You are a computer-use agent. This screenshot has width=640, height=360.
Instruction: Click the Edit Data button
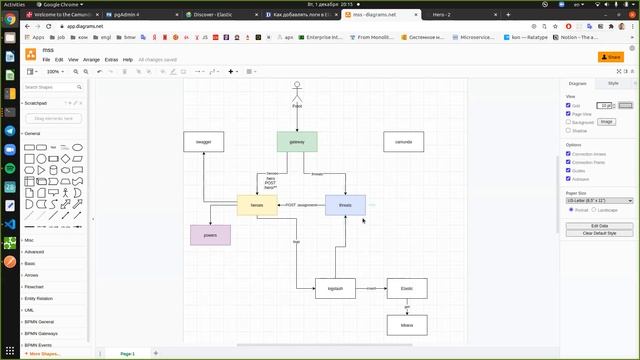(x=599, y=226)
